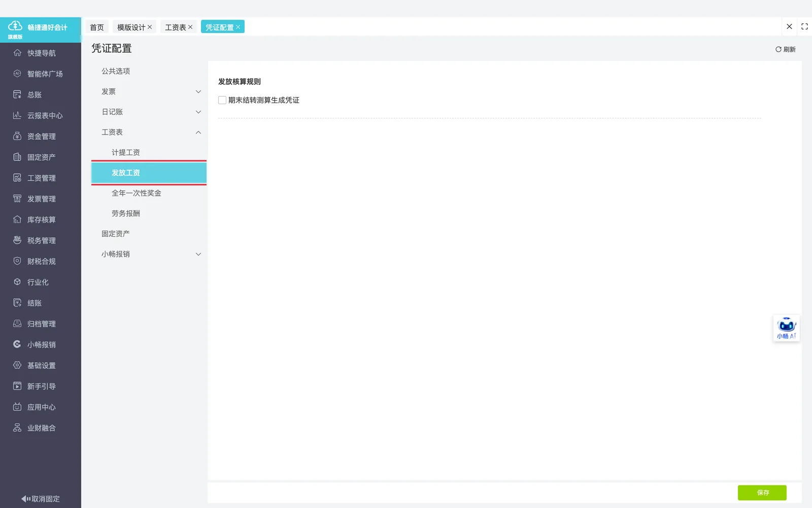Select 计提工资 submenu item
The width and height of the screenshot is (812, 508).
pos(126,152)
